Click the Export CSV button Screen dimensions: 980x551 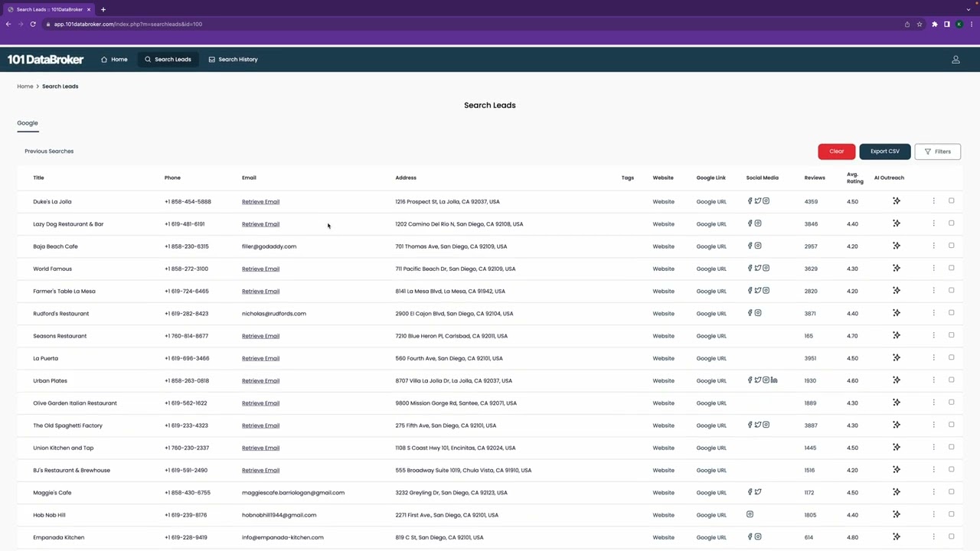tap(885, 152)
